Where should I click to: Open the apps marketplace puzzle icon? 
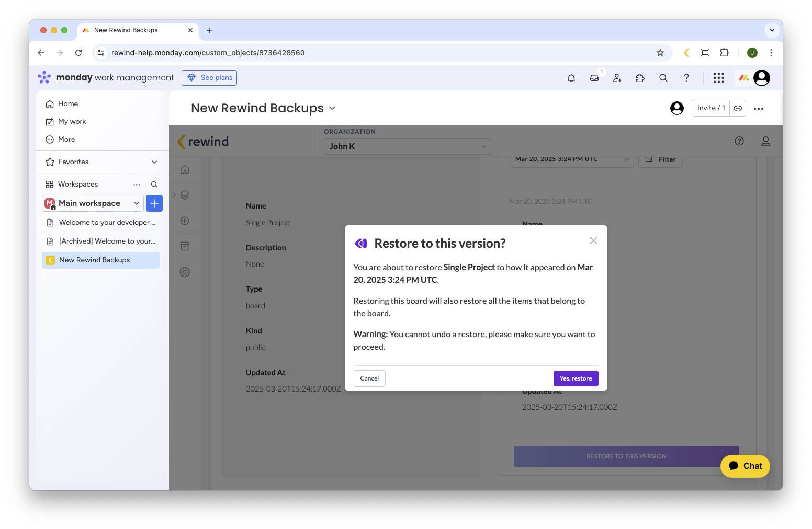coord(640,78)
